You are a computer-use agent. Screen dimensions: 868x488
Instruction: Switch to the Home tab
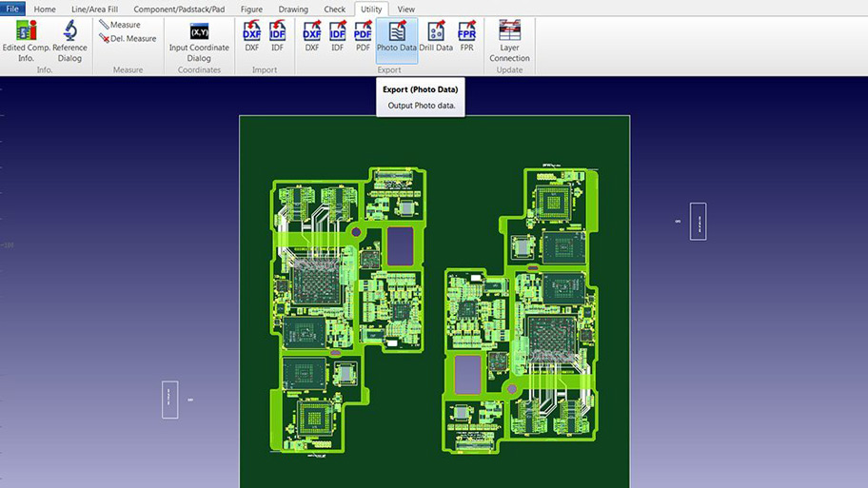pos(45,10)
